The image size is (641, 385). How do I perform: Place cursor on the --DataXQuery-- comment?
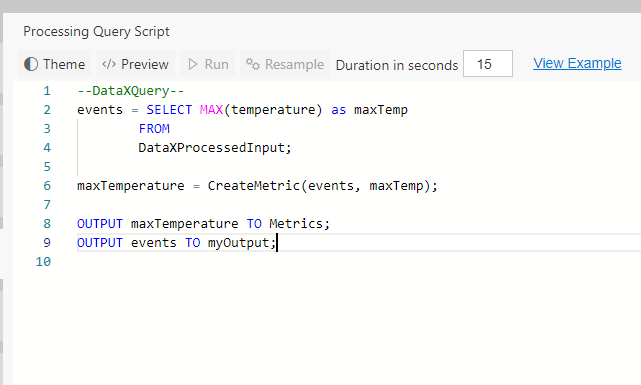[x=131, y=91]
